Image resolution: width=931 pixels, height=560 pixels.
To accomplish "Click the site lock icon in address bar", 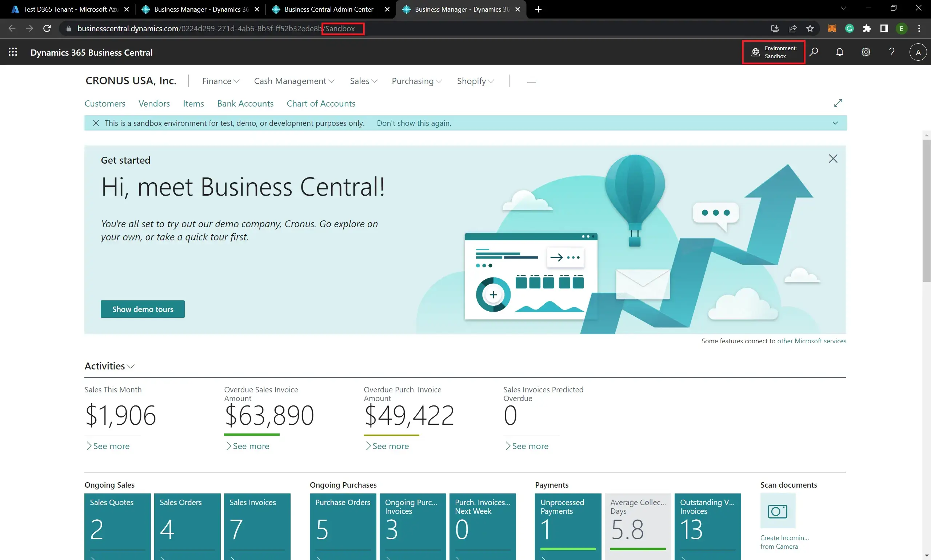I will (x=68, y=28).
